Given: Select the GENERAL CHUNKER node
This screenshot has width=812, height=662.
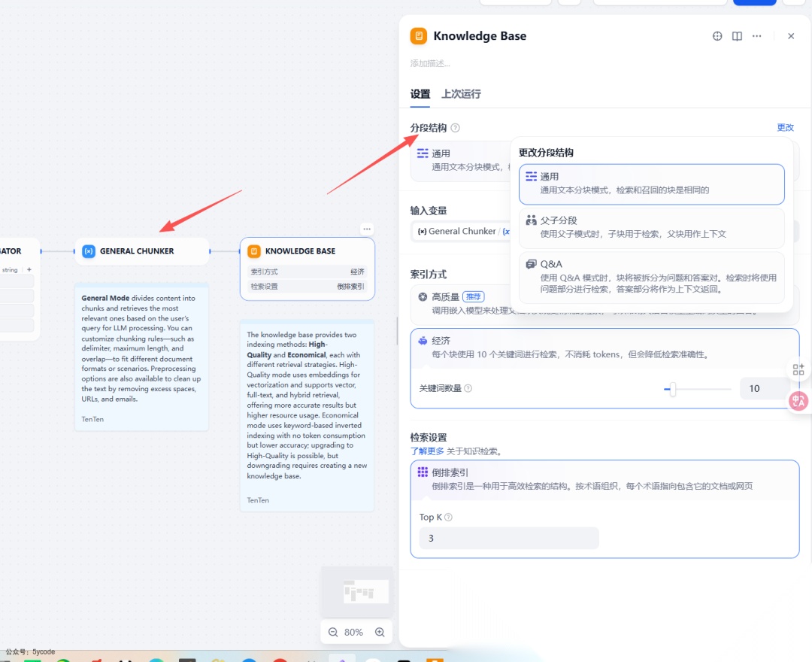Looking at the screenshot, I should pos(141,251).
